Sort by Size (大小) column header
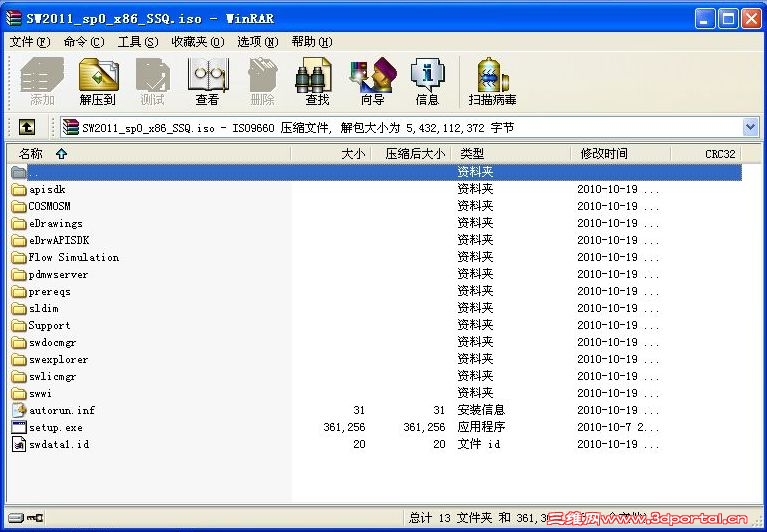This screenshot has width=767, height=532. (331, 154)
